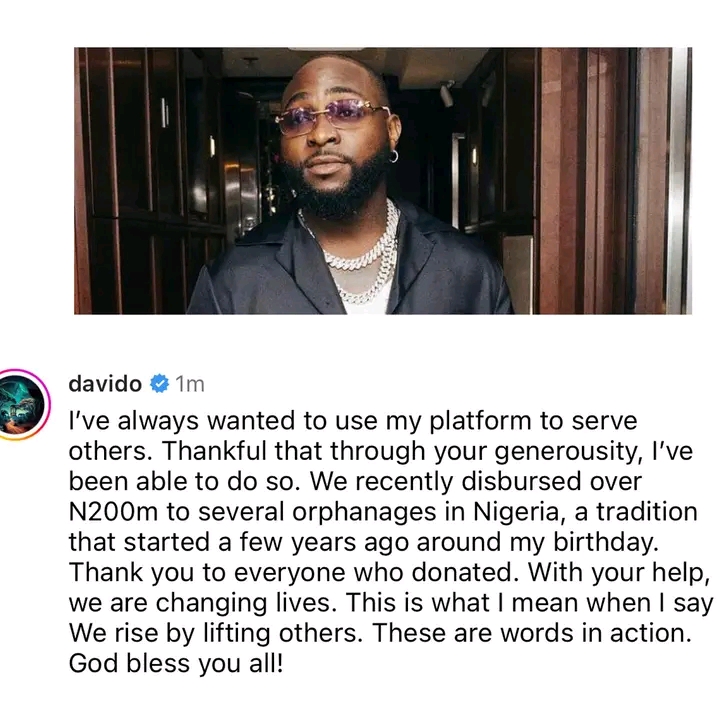Screen dimensions: 720x720
Task: Click the hoop earring in the photo
Action: coord(393,157)
